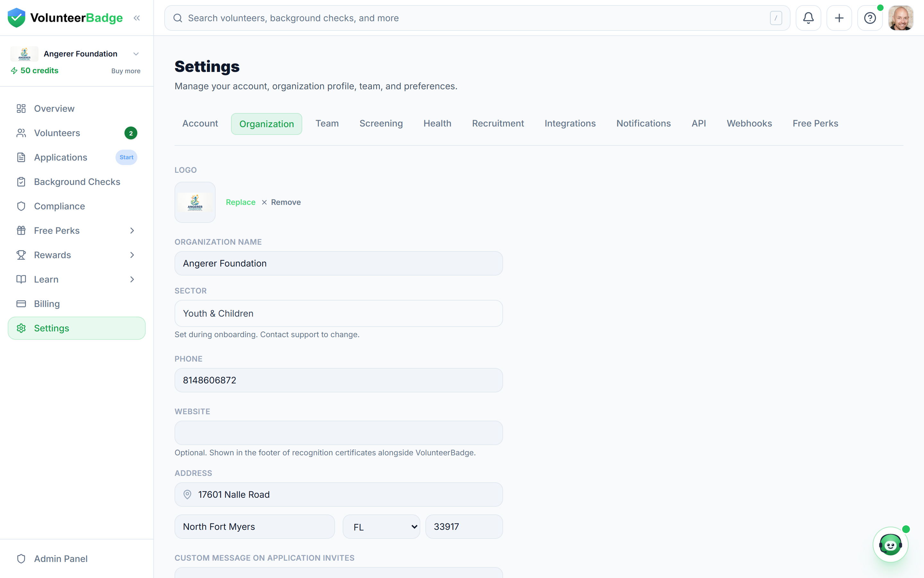The height and width of the screenshot is (578, 924).
Task: Click the Rewards trophy icon
Action: [21, 255]
